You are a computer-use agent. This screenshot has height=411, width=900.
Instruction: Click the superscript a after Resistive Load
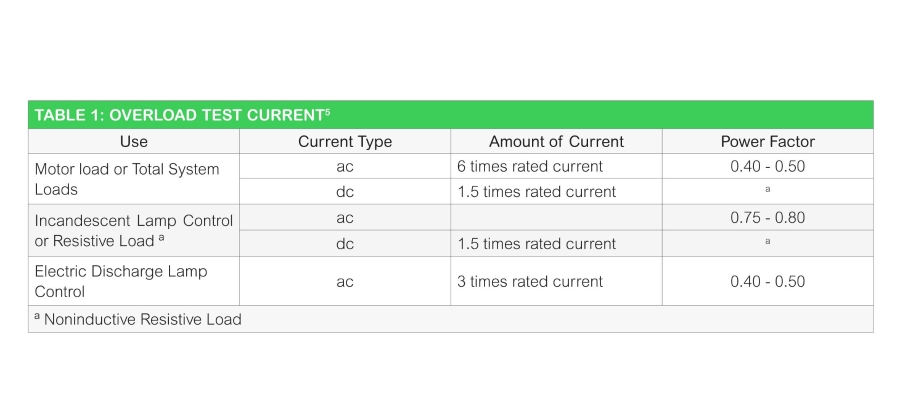162,238
